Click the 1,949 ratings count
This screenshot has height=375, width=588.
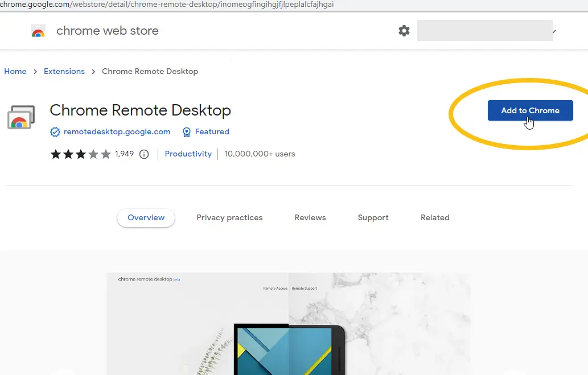(125, 154)
